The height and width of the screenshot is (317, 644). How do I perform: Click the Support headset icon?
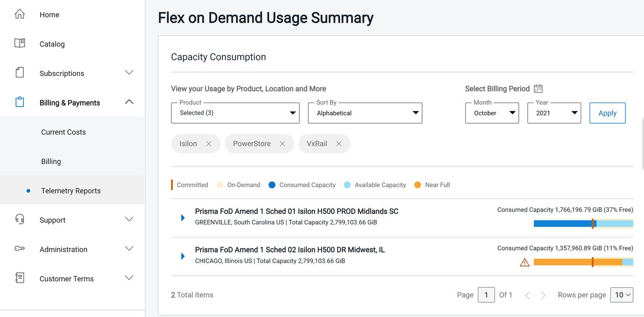tap(20, 219)
